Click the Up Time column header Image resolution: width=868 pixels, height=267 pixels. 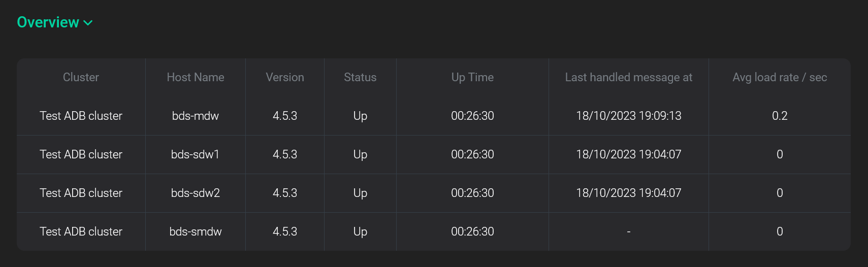point(472,77)
